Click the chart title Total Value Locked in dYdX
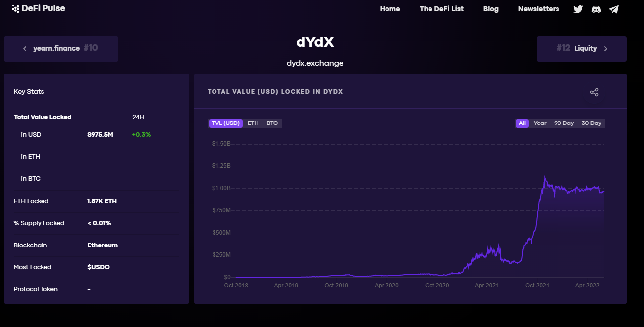 [275, 92]
